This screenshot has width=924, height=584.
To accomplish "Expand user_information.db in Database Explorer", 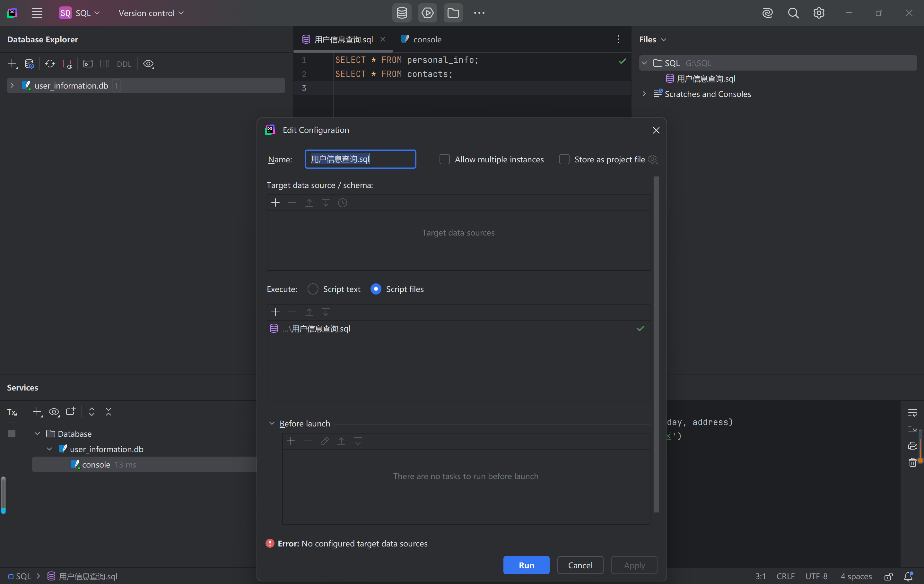I will click(x=12, y=85).
